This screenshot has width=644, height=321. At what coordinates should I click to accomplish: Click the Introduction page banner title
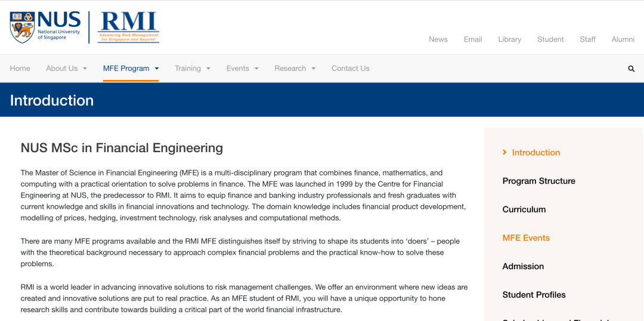coord(52,100)
